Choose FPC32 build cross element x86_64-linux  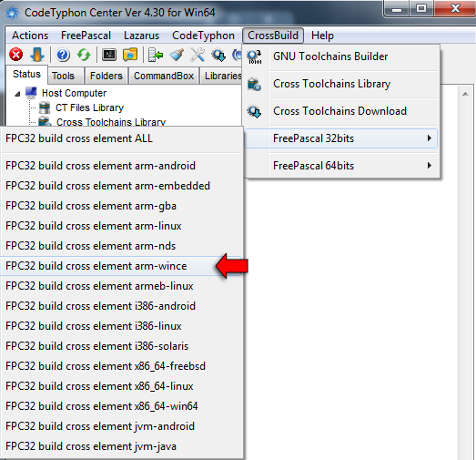[x=121, y=386]
